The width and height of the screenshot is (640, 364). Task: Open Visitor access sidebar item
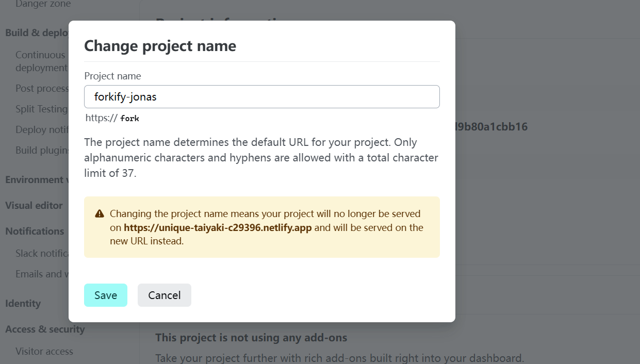pos(44,351)
